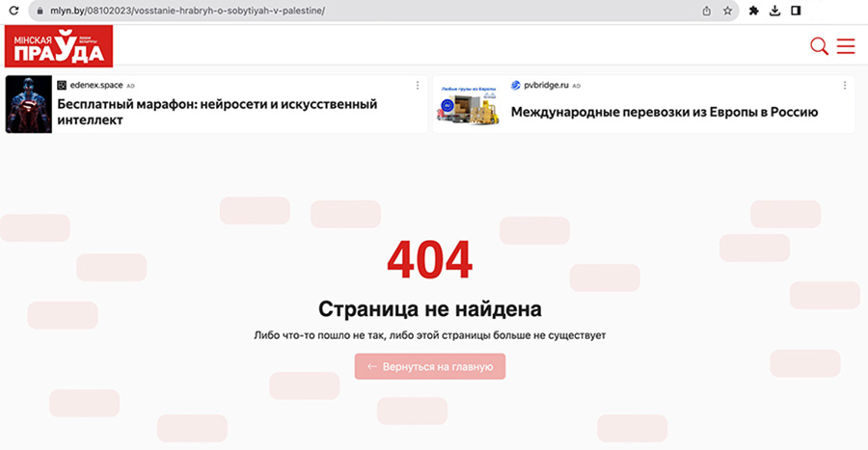The width and height of the screenshot is (868, 450).
Task: Click the superhero thumbnail of the edenex ad
Action: (x=29, y=104)
